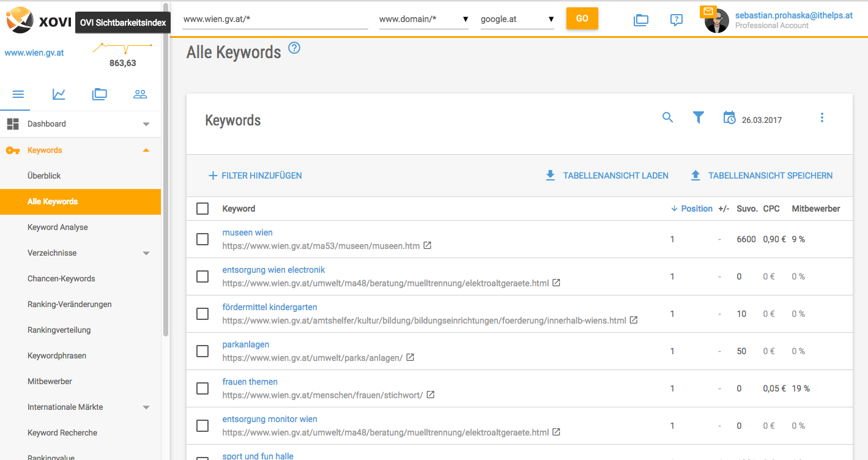Image resolution: width=868 pixels, height=460 pixels.
Task: Check the box for parkanlagen
Action: click(202, 351)
